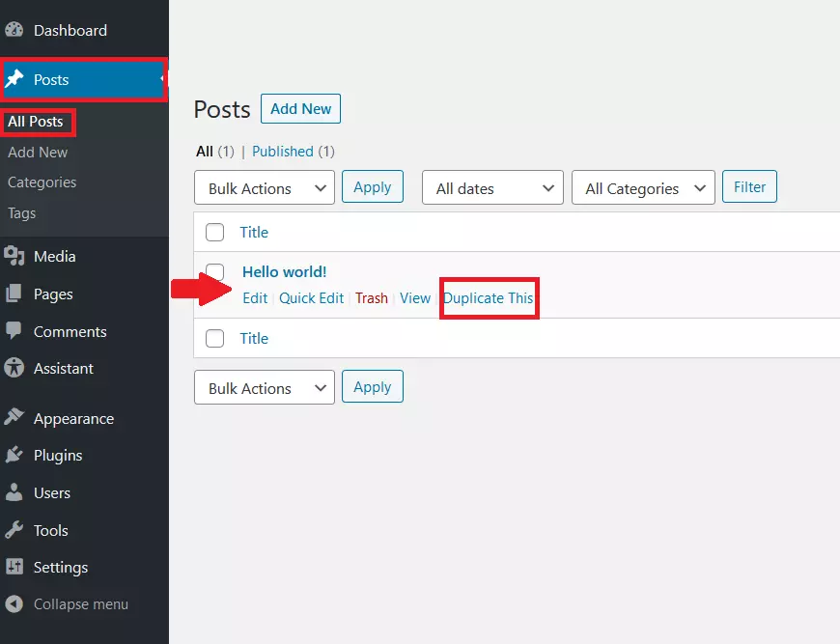Open Add New submenu under Posts

[x=38, y=153]
